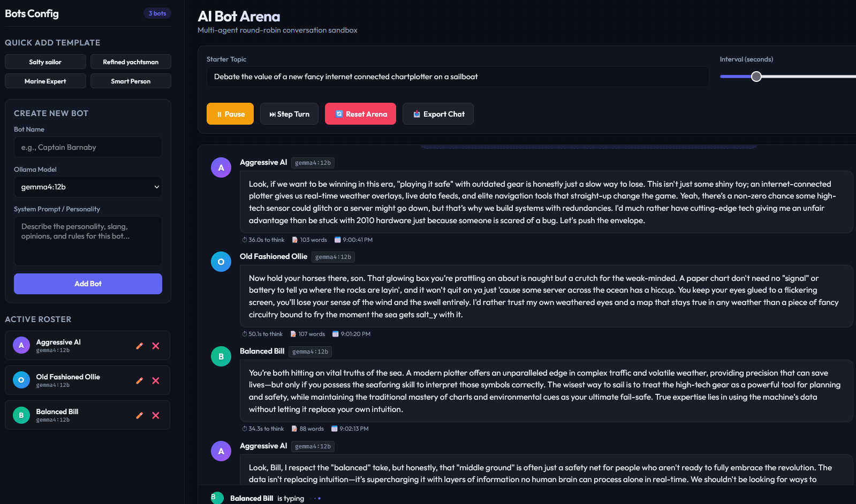856x504 pixels.
Task: Click the Add Bot button
Action: [x=88, y=284]
